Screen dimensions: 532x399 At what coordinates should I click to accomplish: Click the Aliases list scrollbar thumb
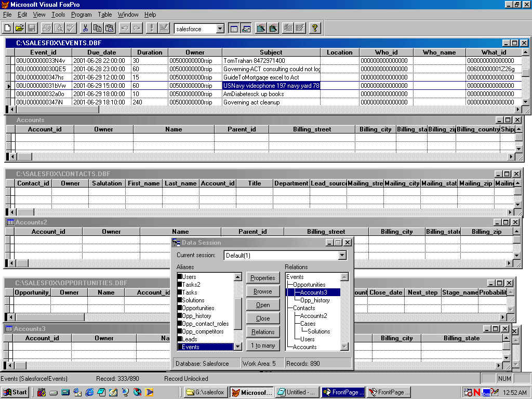(238, 313)
